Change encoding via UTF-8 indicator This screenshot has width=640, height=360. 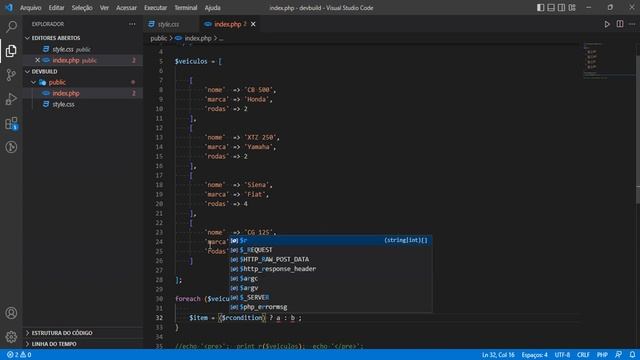pos(562,355)
